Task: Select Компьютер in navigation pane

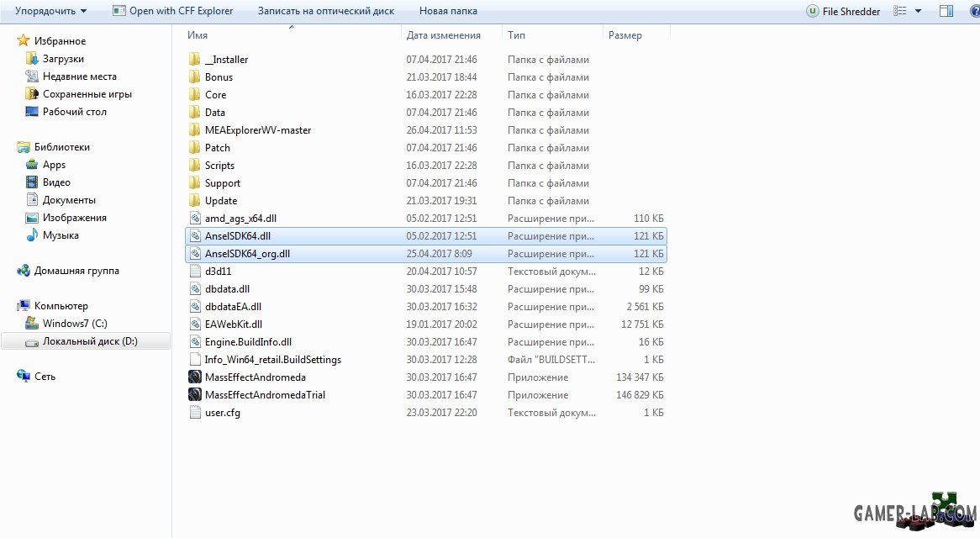Action: coord(61,305)
